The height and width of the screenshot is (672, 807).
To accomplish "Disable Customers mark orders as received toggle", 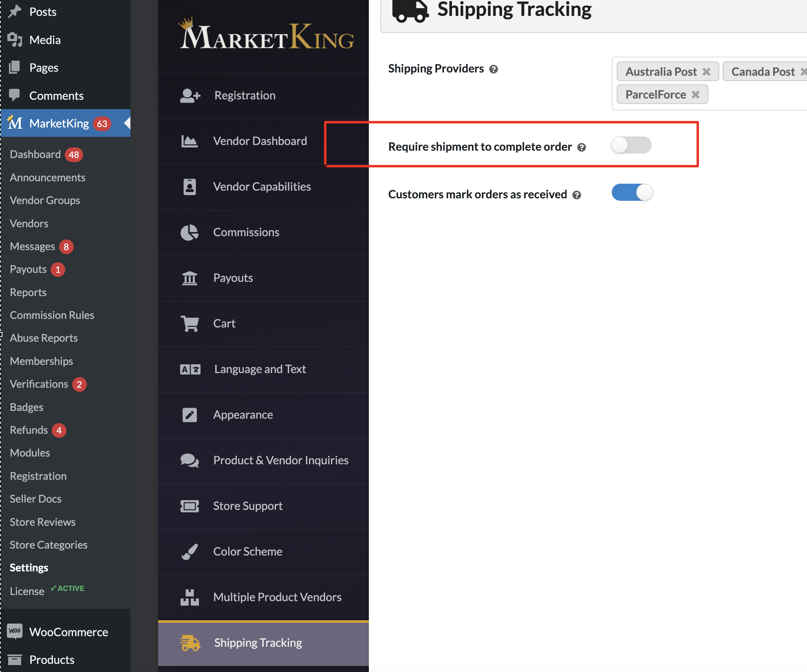I will pyautogui.click(x=632, y=193).
